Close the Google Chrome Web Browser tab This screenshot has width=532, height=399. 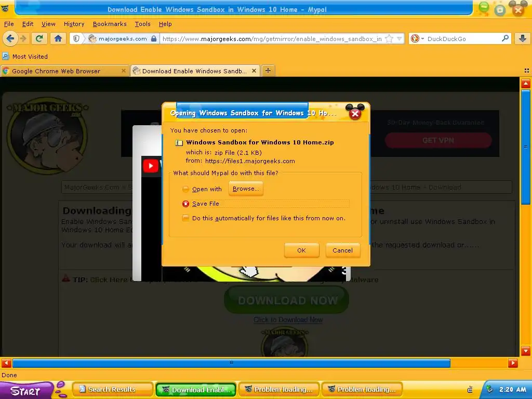tap(124, 71)
